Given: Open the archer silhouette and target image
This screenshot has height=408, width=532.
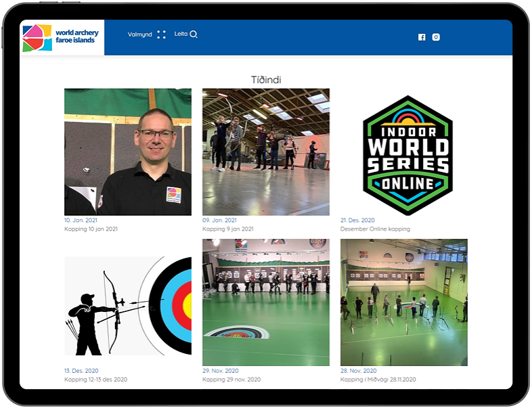Looking at the screenshot, I should tap(128, 306).
